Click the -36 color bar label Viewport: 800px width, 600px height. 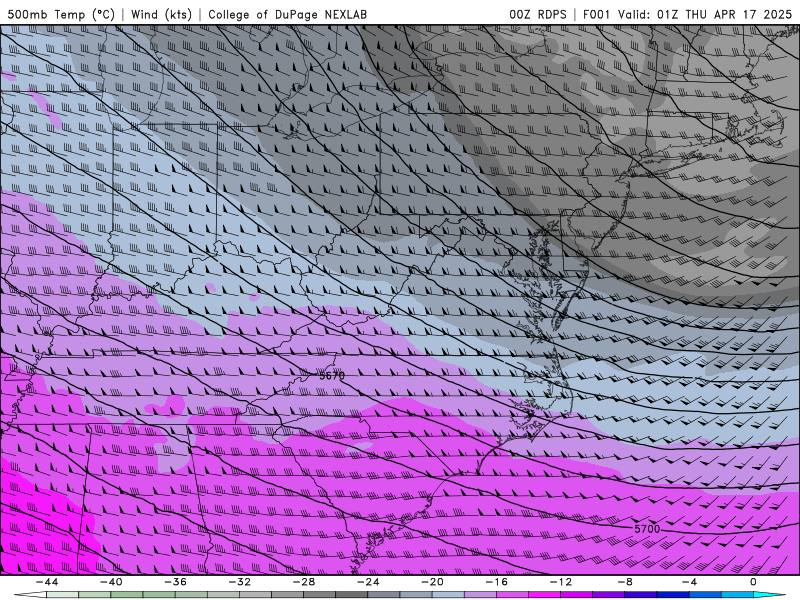175,582
